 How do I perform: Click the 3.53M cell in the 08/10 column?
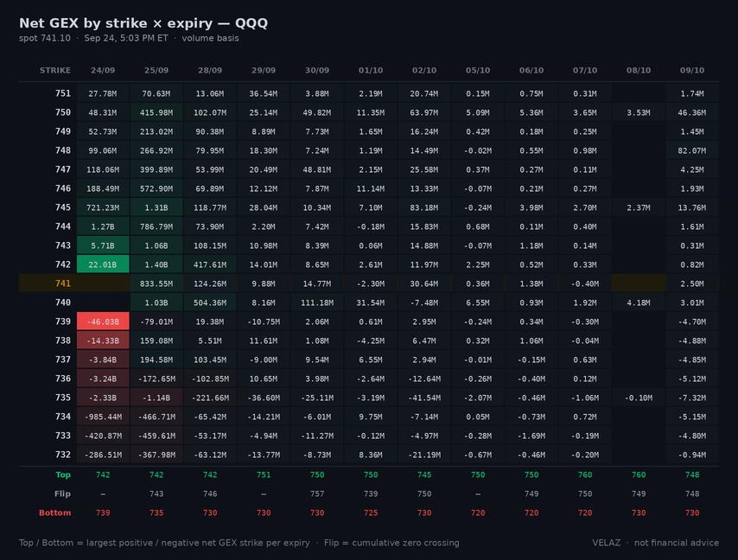(639, 112)
